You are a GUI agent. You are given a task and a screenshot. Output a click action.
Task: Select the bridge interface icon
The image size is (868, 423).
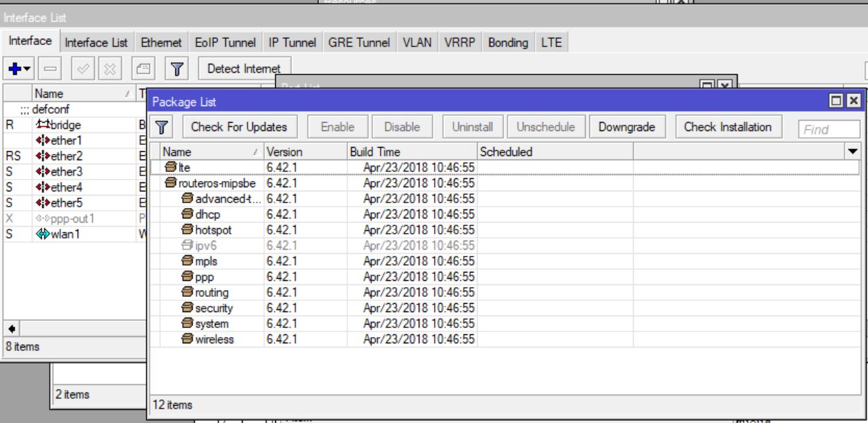[x=42, y=125]
